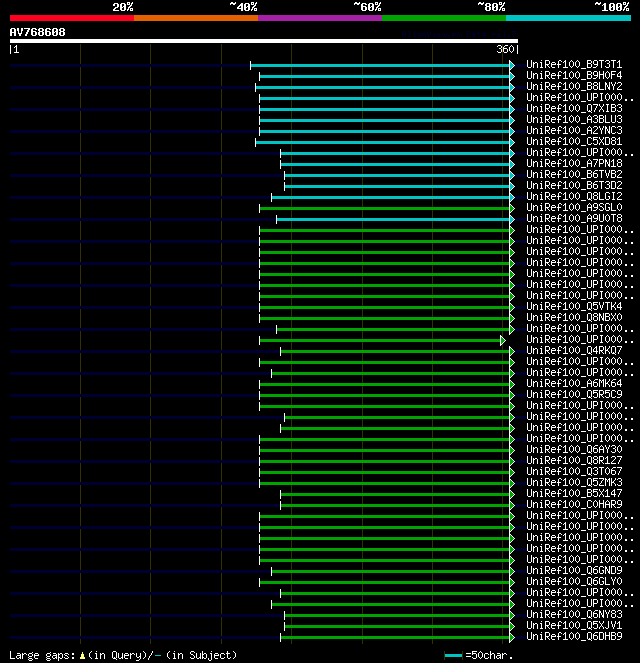
Task: Select the UniRef100_Q6DHB9 hit name
Action: click(574, 636)
